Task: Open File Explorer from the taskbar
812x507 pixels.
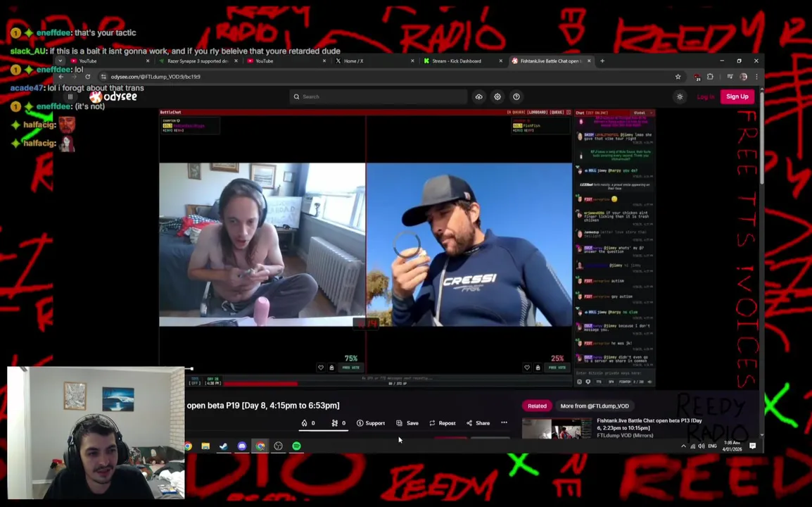Action: pos(205,446)
